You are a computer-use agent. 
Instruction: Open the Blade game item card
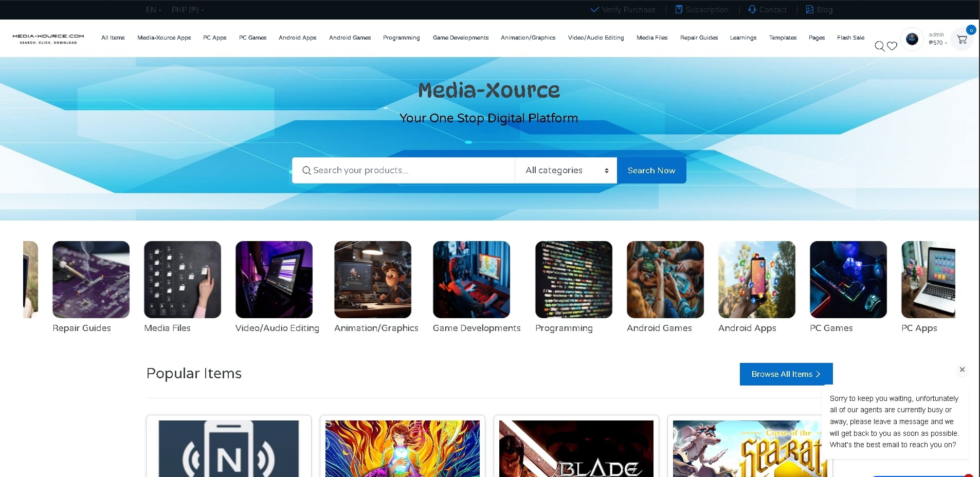click(x=576, y=446)
